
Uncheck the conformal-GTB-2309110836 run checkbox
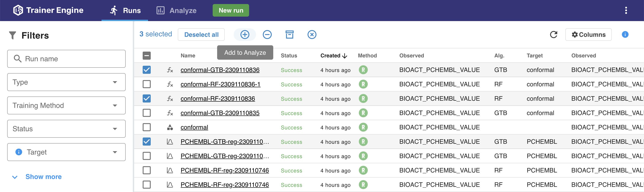pyautogui.click(x=146, y=70)
